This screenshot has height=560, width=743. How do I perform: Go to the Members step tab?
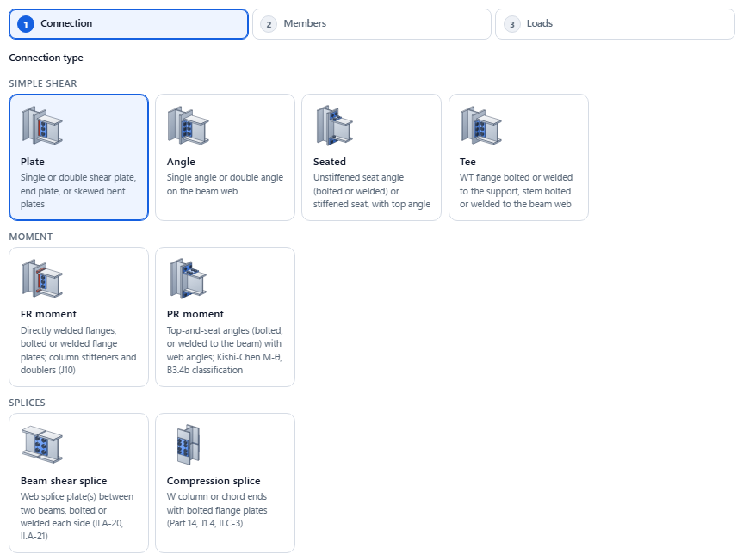[x=372, y=24]
